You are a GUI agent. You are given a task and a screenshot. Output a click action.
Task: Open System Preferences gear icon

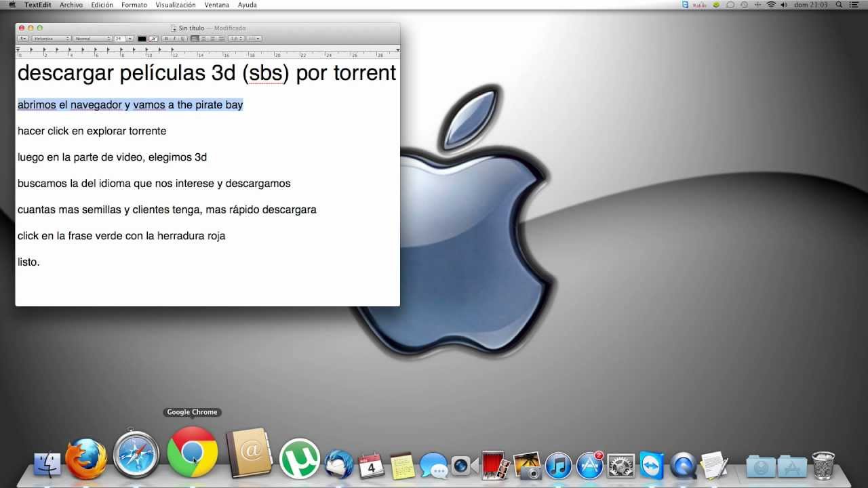coord(620,465)
